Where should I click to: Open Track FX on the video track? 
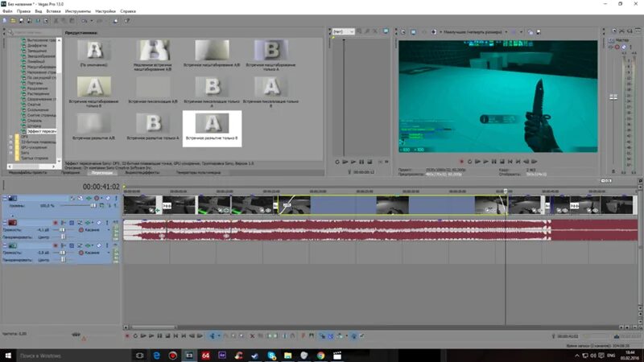(x=89, y=198)
